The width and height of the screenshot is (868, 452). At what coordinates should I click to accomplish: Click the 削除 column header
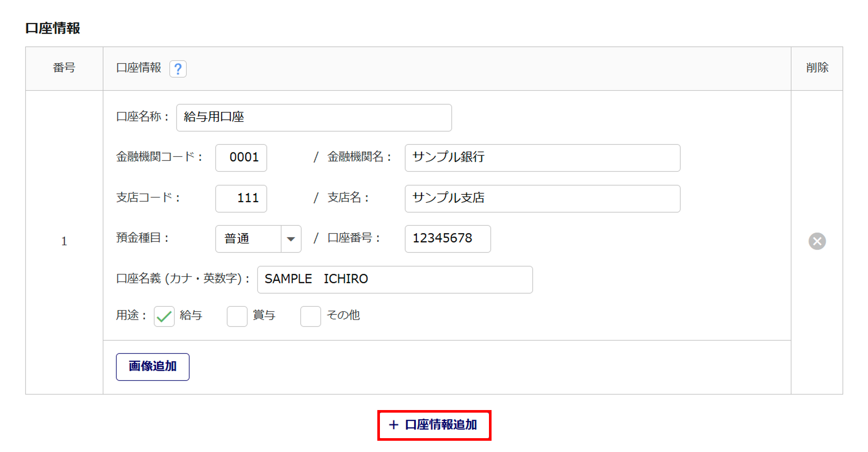click(817, 68)
